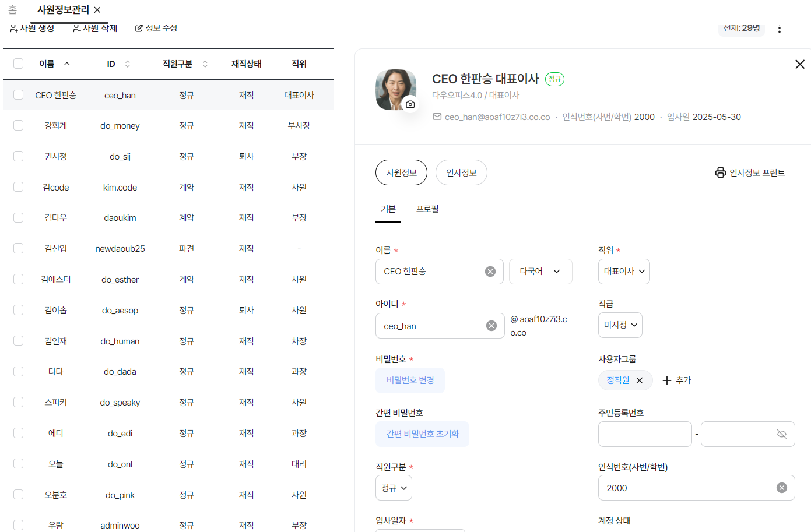Click the 비밀번호 변경 button

click(410, 380)
